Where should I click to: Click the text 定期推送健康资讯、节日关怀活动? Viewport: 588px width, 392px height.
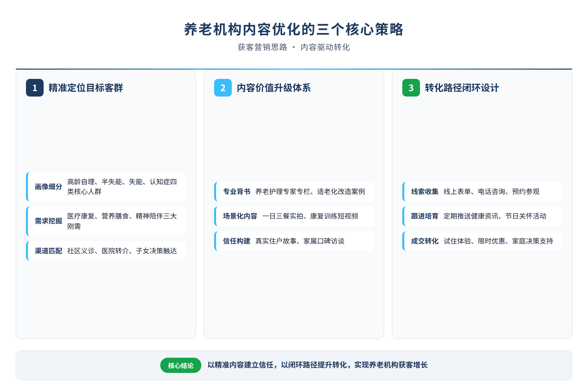point(495,216)
